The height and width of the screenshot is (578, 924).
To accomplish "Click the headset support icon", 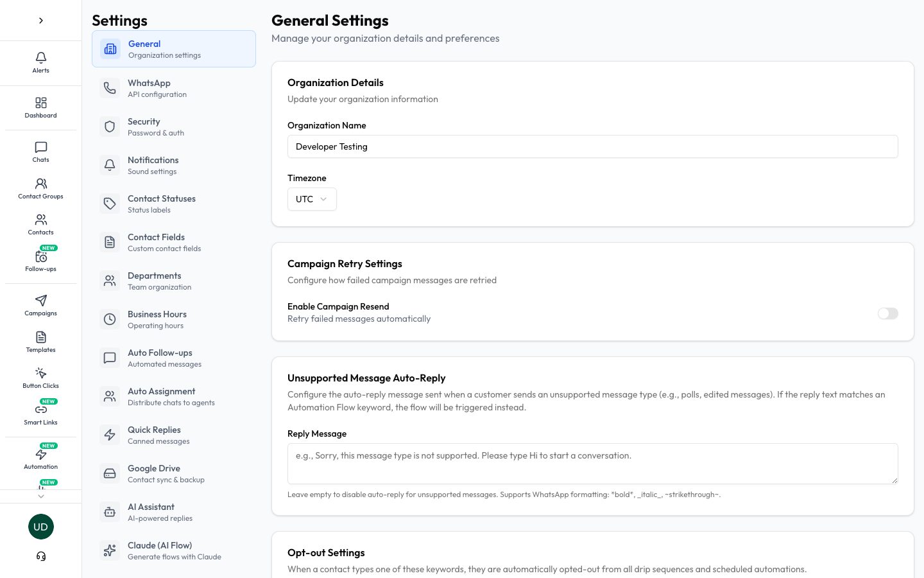I will coord(41,556).
